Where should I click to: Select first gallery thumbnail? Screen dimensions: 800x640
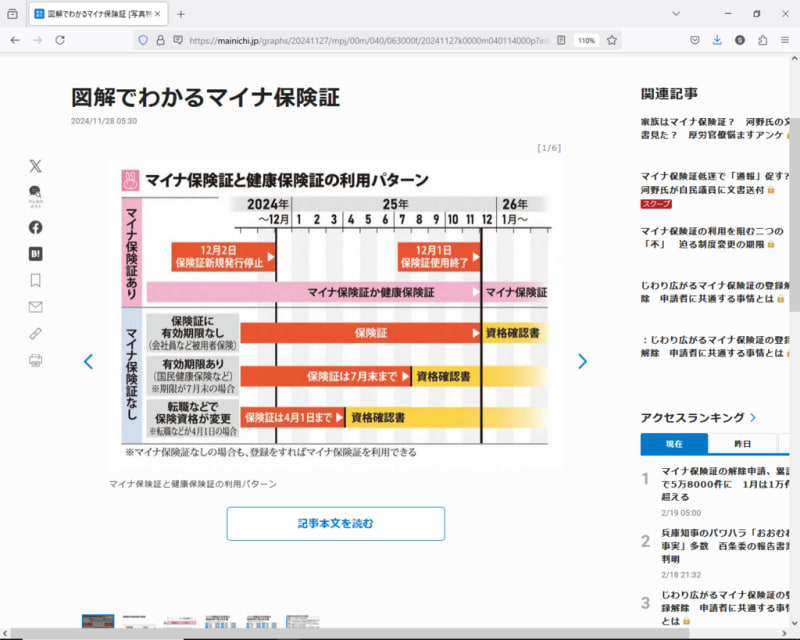point(98,621)
